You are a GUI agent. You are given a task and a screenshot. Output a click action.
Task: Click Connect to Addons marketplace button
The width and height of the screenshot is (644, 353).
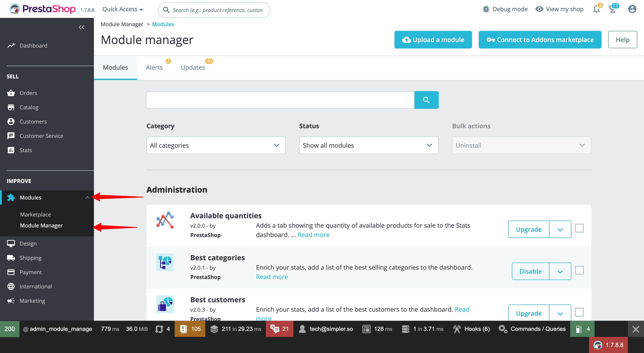pos(540,40)
